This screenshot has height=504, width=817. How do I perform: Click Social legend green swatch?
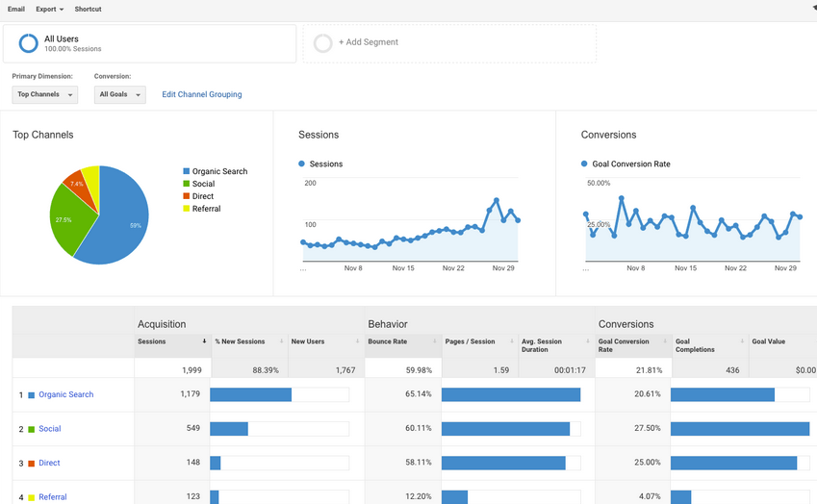point(186,184)
